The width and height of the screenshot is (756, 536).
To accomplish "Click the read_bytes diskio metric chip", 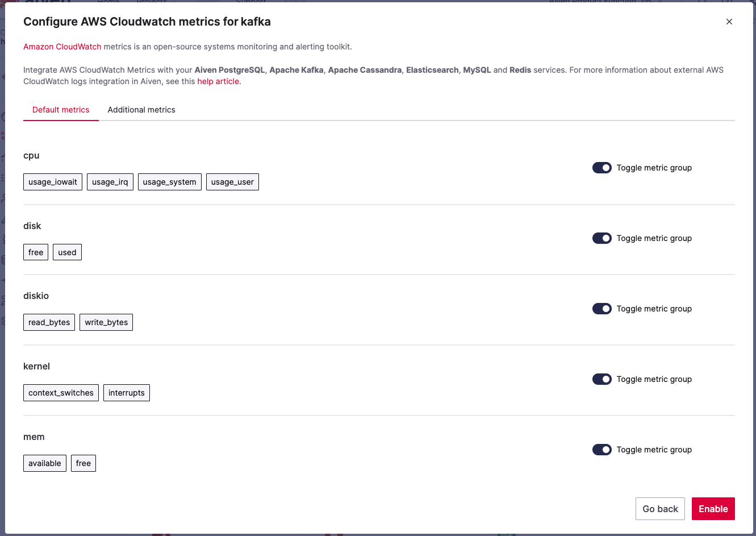I will [49, 322].
